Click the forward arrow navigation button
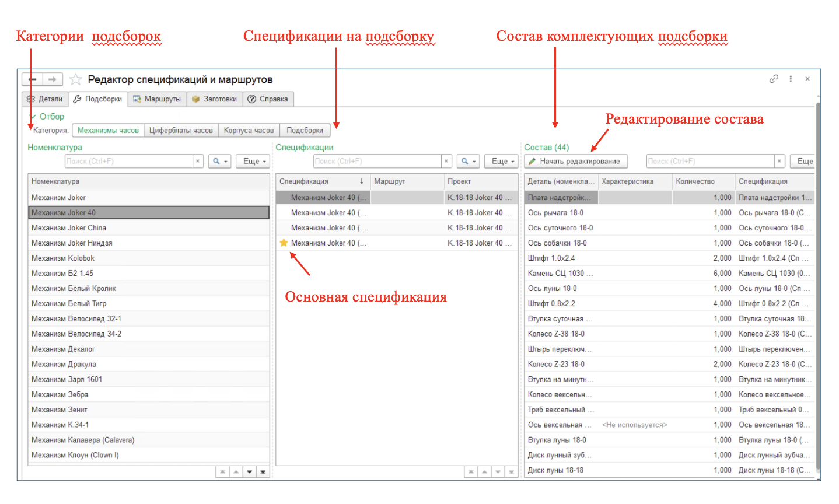This screenshot has height=504, width=839. [53, 79]
